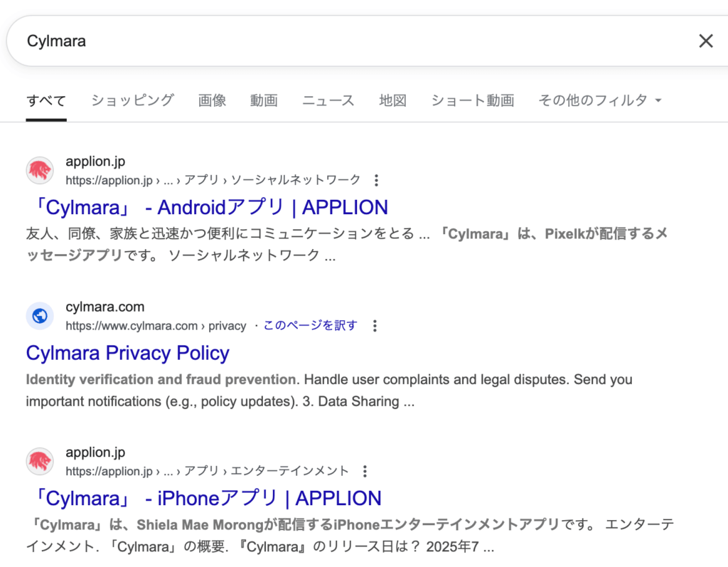The image size is (728, 567).
Task: Open the「Cylmara」- Androidアプリ | APPLION link
Action: 211,207
